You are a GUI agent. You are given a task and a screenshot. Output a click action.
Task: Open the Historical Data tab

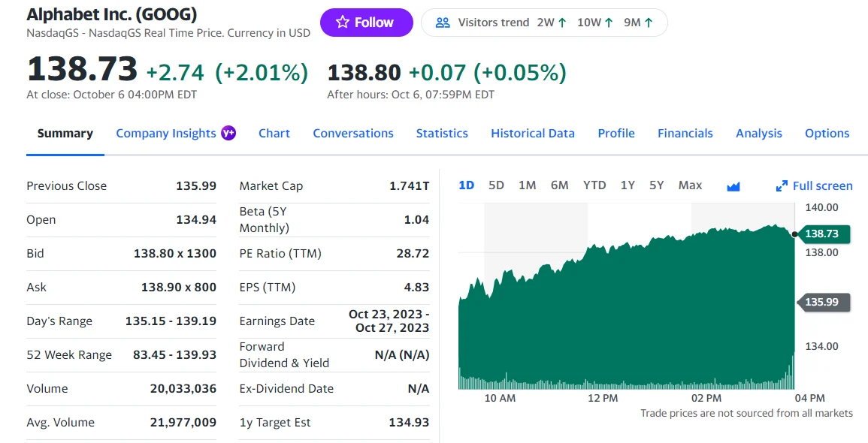click(533, 134)
